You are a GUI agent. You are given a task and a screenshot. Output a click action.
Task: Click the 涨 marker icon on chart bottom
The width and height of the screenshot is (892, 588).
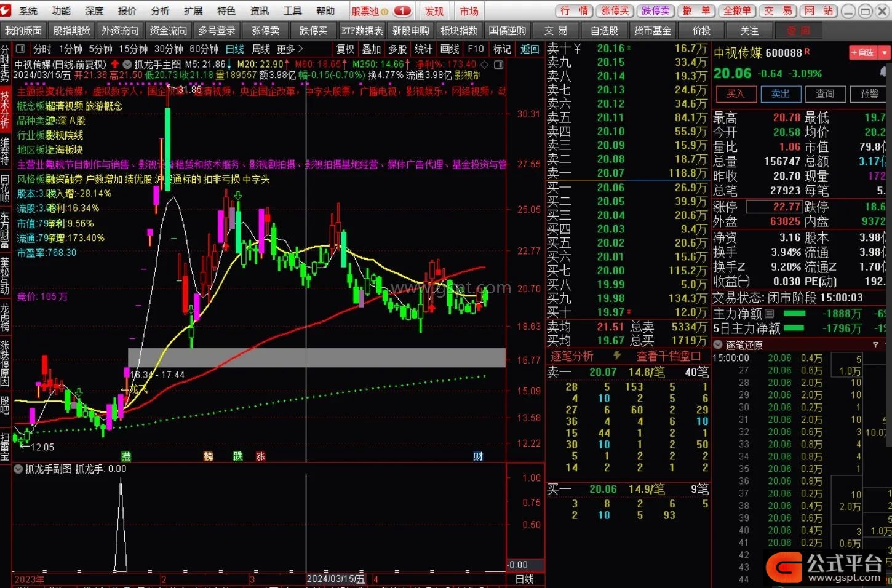(261, 456)
